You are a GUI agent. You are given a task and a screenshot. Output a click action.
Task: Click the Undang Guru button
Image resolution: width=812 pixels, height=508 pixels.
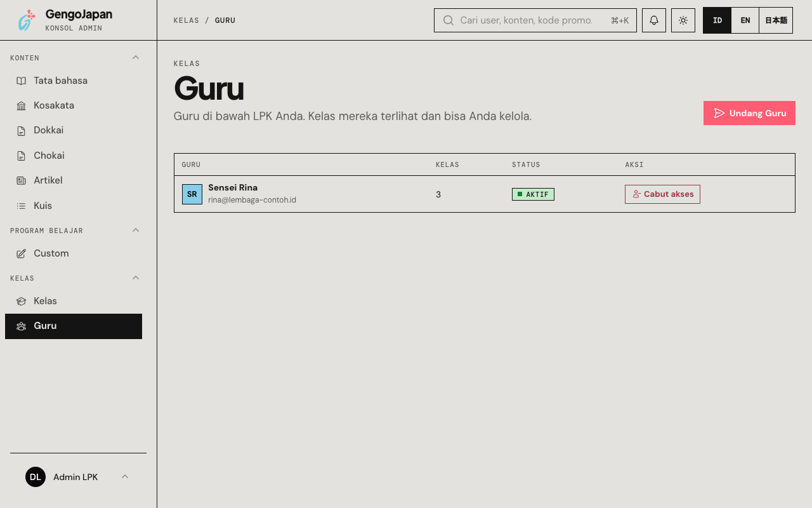pyautogui.click(x=749, y=113)
